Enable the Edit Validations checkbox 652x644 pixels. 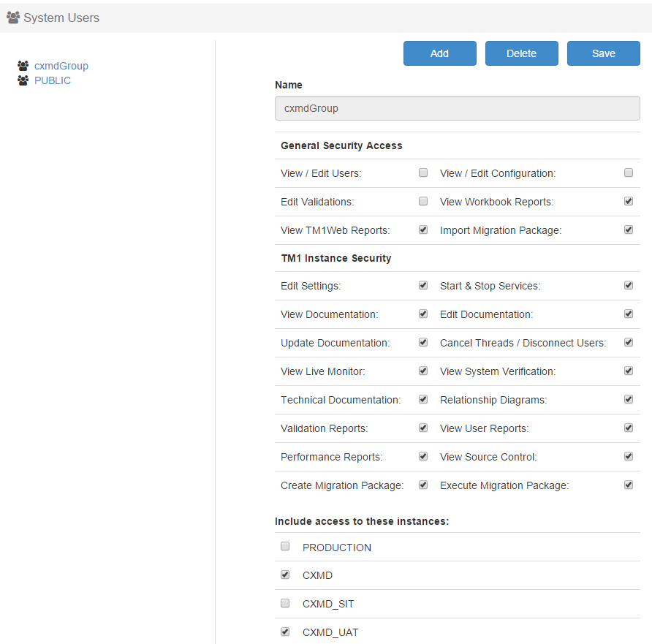pyautogui.click(x=423, y=201)
